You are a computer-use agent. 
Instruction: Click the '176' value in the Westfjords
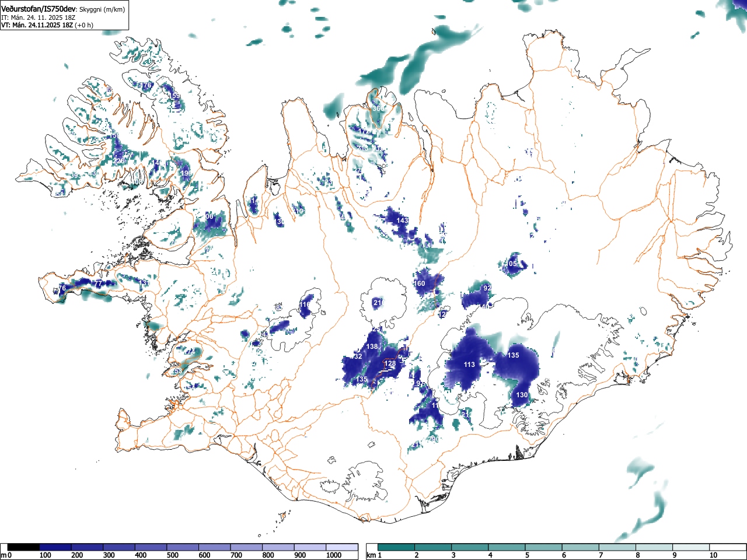pyautogui.click(x=145, y=85)
